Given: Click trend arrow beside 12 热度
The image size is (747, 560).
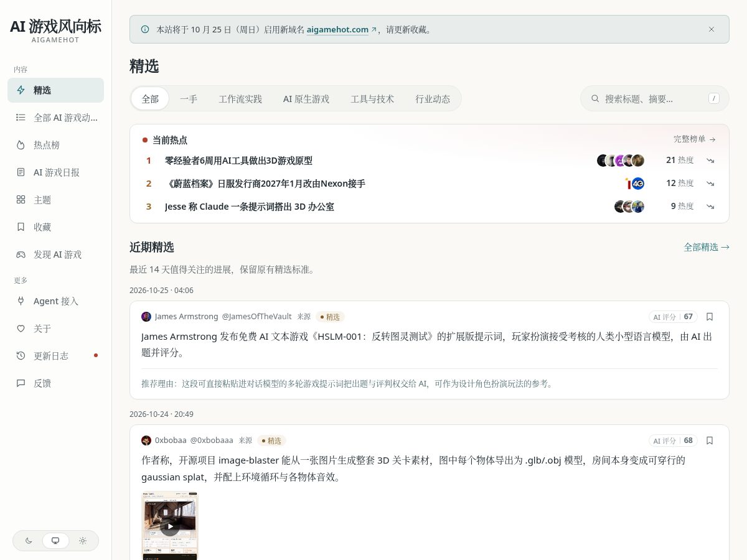Looking at the screenshot, I should pyautogui.click(x=710, y=184).
